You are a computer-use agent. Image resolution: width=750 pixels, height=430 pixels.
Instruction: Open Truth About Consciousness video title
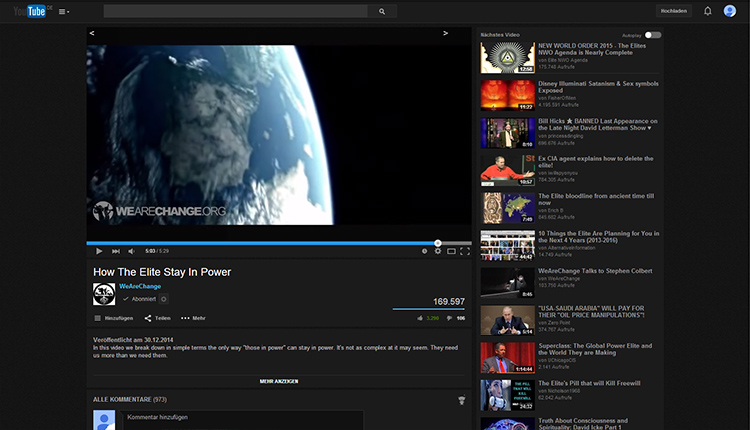click(583, 424)
